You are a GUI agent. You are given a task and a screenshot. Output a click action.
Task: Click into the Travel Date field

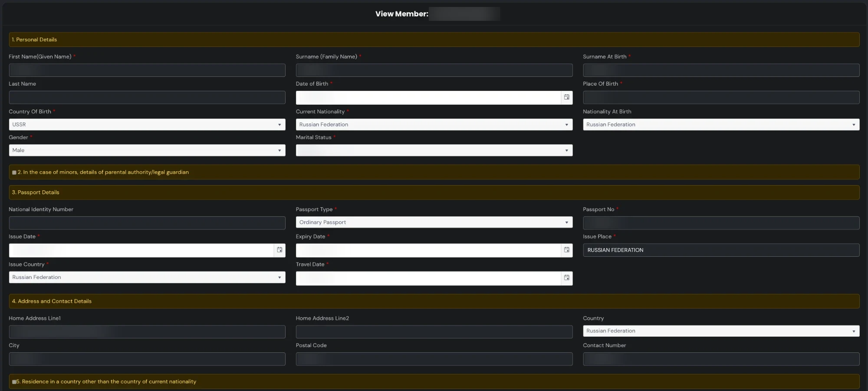point(428,278)
